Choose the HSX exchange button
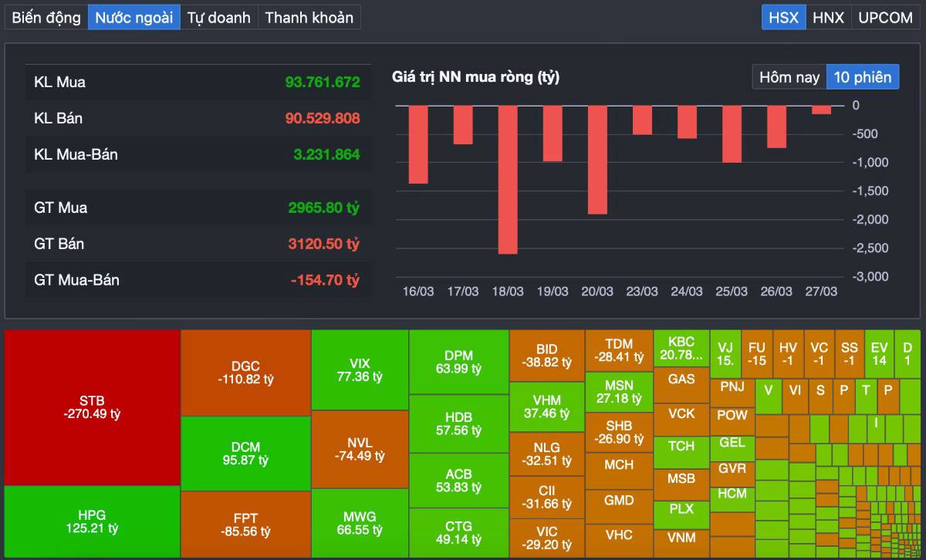 [x=784, y=17]
